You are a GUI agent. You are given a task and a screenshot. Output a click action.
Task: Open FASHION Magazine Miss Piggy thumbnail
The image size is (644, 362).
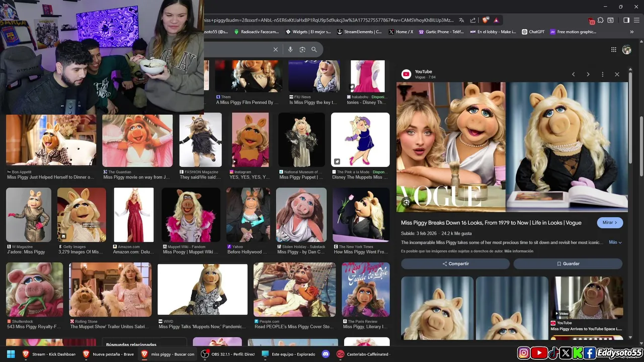(x=200, y=140)
